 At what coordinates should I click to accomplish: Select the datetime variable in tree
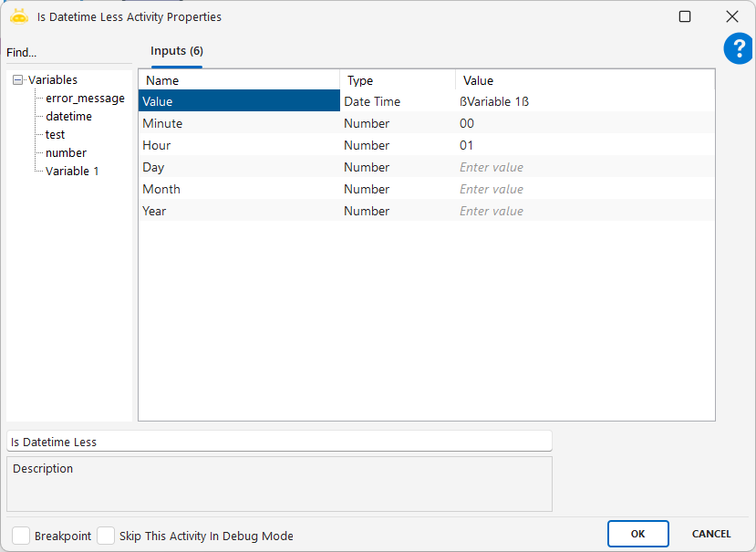tap(68, 117)
